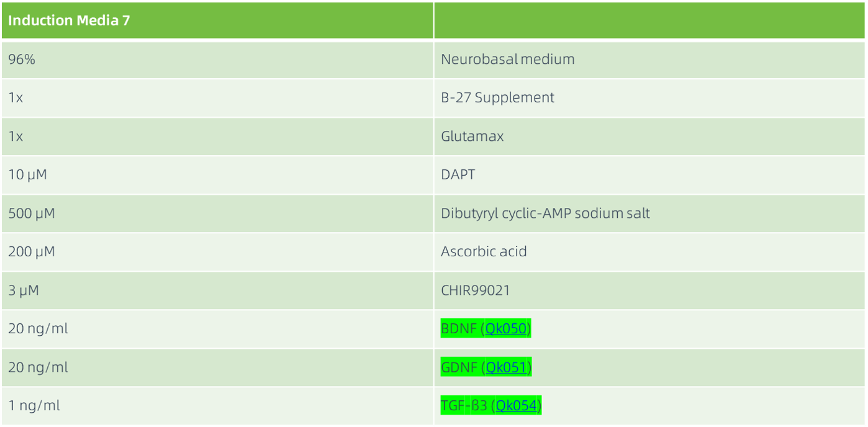Select the CHIR99021 cell
Screen dimensions: 868x427
click(x=475, y=290)
